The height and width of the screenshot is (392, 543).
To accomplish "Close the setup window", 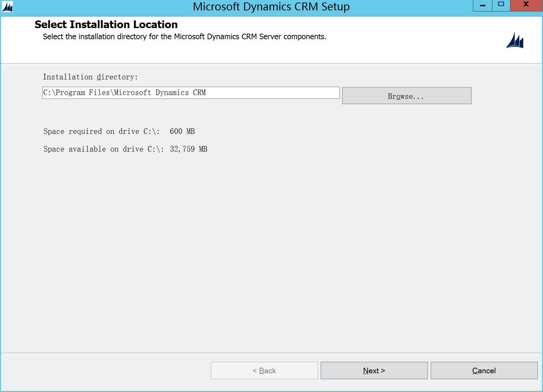I will pyautogui.click(x=526, y=6).
